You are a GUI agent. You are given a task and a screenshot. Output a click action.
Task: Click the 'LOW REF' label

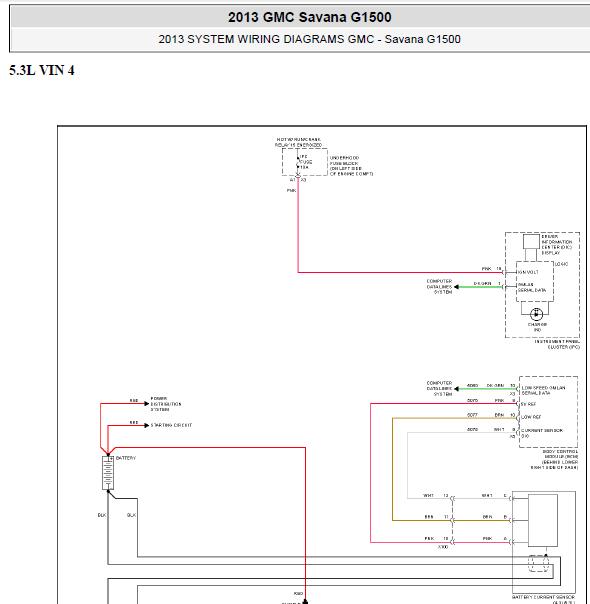pyautogui.click(x=531, y=417)
